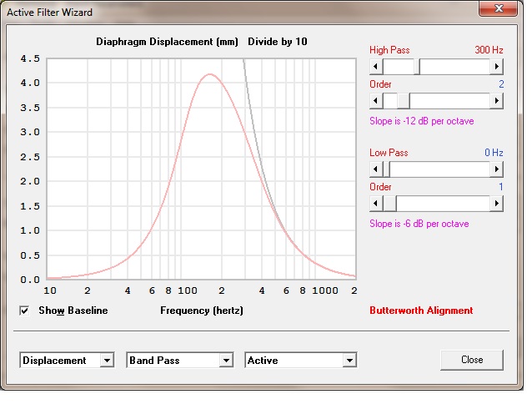The image size is (532, 404).
Task: Decrease High Pass Order with left arrow
Action: pos(376,101)
